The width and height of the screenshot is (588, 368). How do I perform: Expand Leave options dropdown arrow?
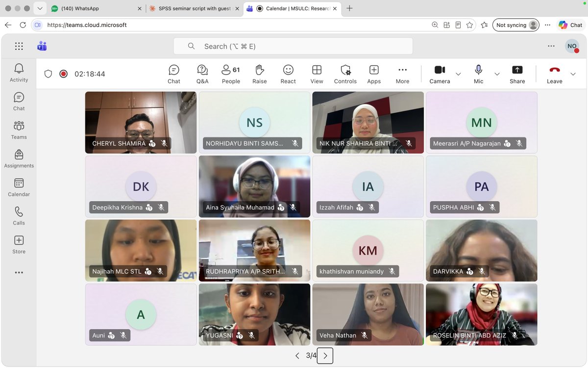point(573,74)
